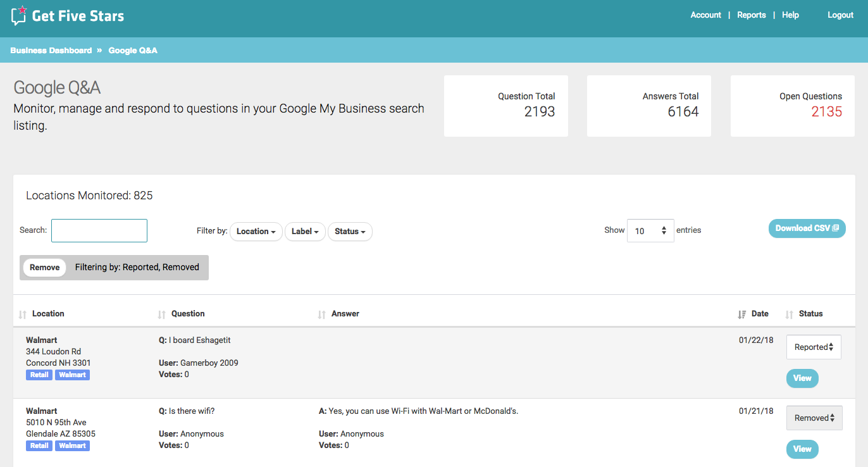Click the Google Q&A breadcrumb
This screenshot has width=868, height=467.
[x=133, y=51]
